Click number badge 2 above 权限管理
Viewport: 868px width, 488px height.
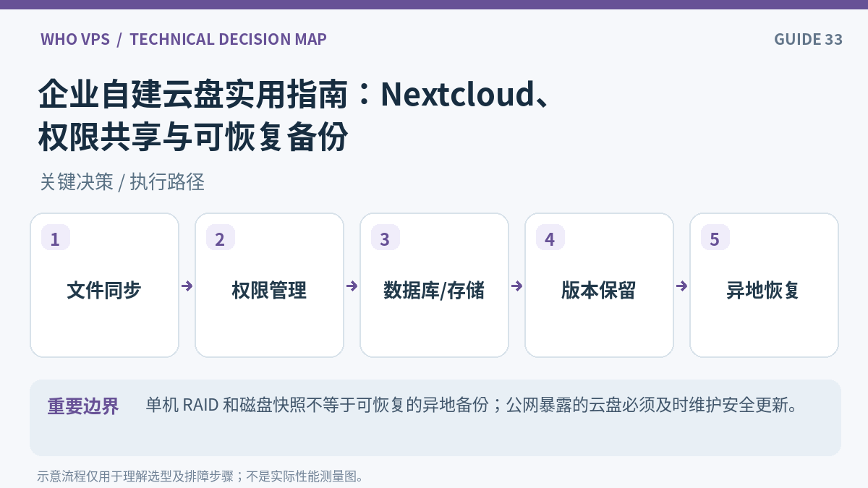click(x=221, y=238)
